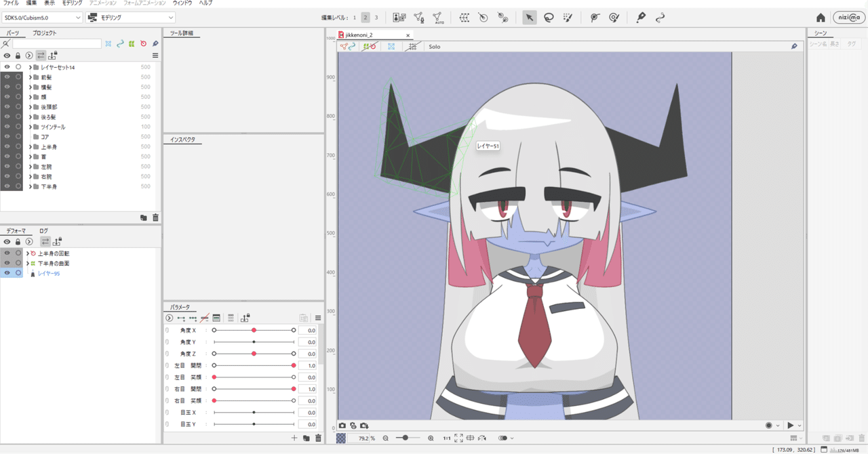Image resolution: width=868 pixels, height=454 pixels.
Task: Click the Solo button above the canvas
Action: (x=433, y=46)
